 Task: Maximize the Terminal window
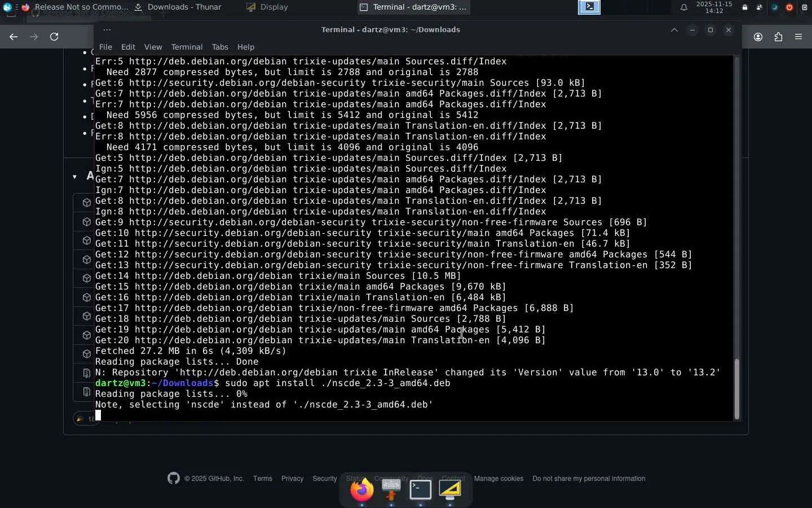710,30
